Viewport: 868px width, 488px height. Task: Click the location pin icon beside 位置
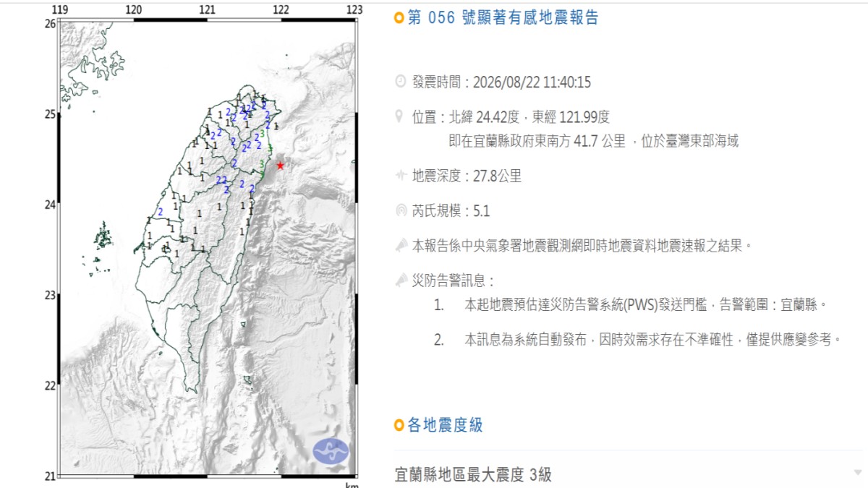tap(399, 117)
